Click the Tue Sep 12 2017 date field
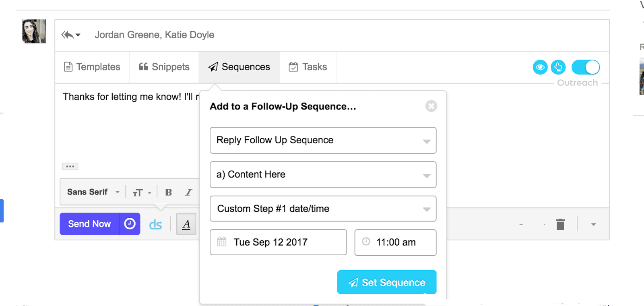The width and height of the screenshot is (644, 306). click(278, 242)
